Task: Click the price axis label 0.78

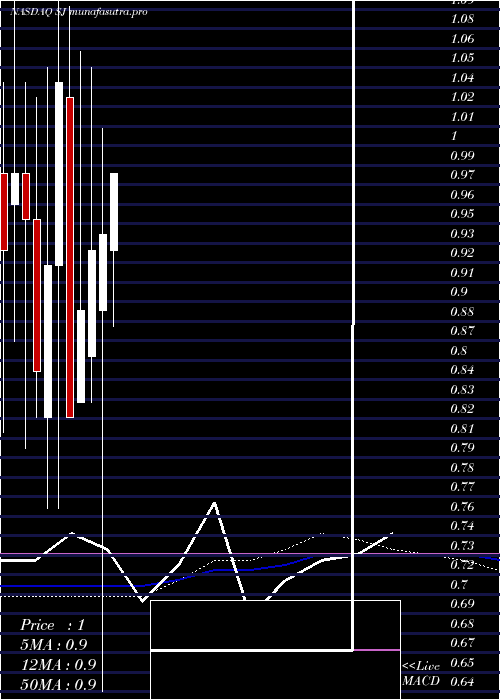Action: pos(462,467)
